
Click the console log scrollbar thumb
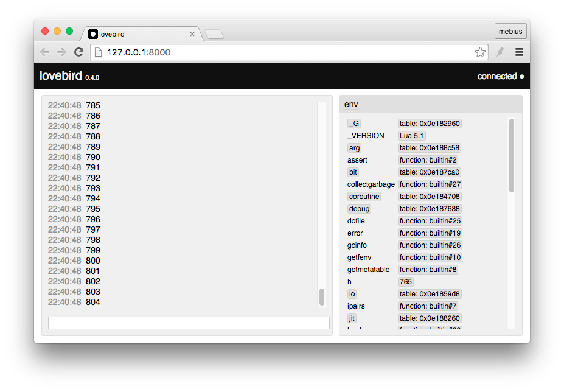(x=322, y=297)
